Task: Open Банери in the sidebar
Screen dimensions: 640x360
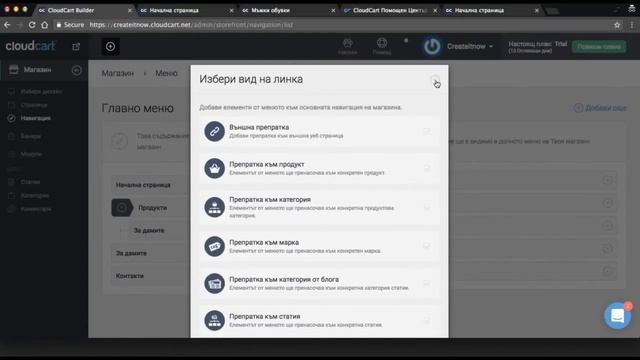Action: (x=31, y=136)
